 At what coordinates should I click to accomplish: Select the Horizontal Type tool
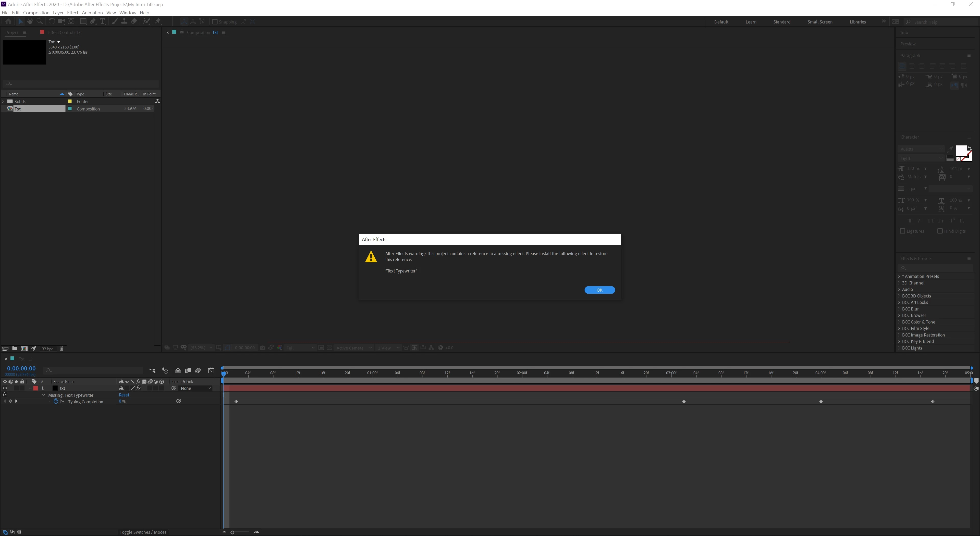point(102,22)
